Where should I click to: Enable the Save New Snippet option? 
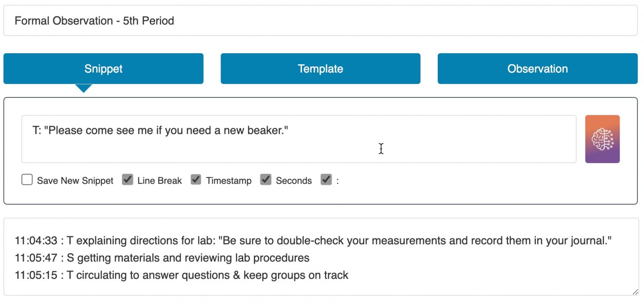pyautogui.click(x=27, y=180)
